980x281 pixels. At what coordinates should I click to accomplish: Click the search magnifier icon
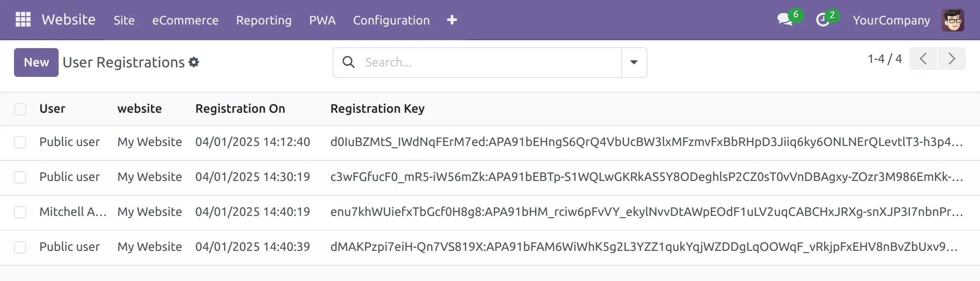coord(348,62)
